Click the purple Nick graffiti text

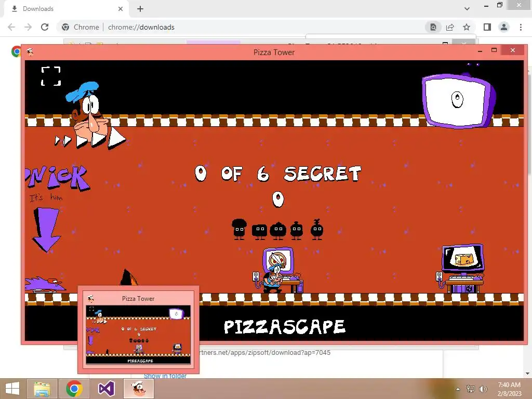tap(57, 178)
